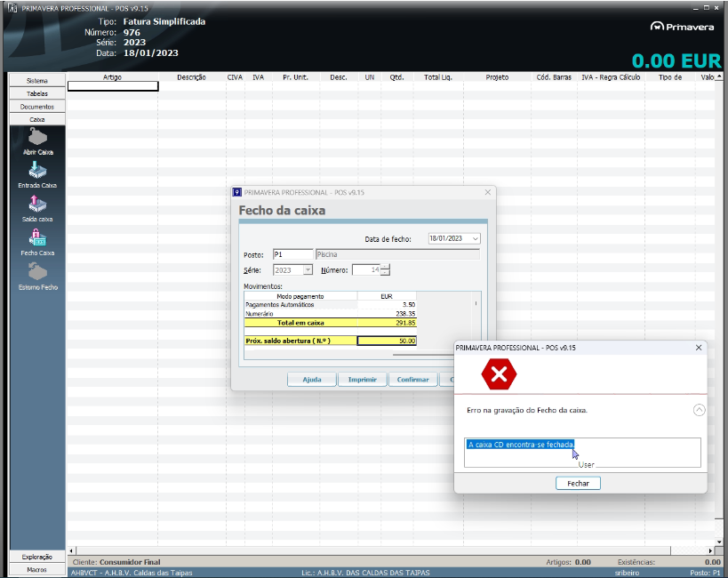Open the Exploração panel tab
This screenshot has height=578, width=728.
(37, 557)
